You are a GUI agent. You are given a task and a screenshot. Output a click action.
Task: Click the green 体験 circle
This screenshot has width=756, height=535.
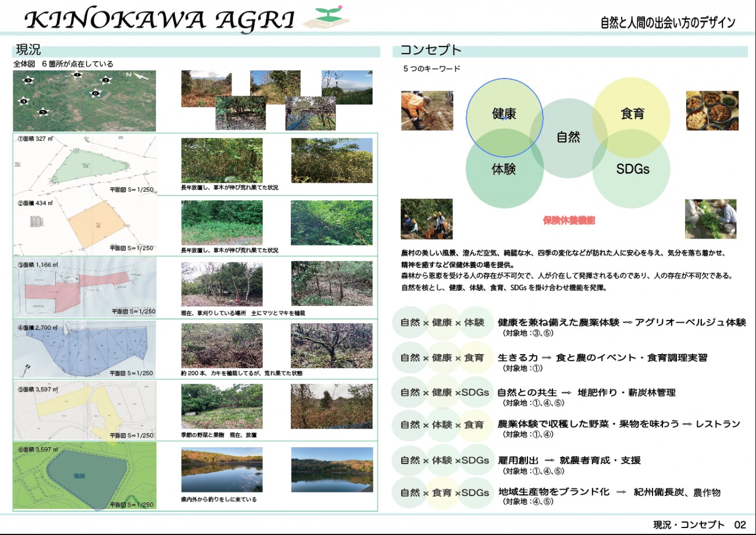[504, 169]
